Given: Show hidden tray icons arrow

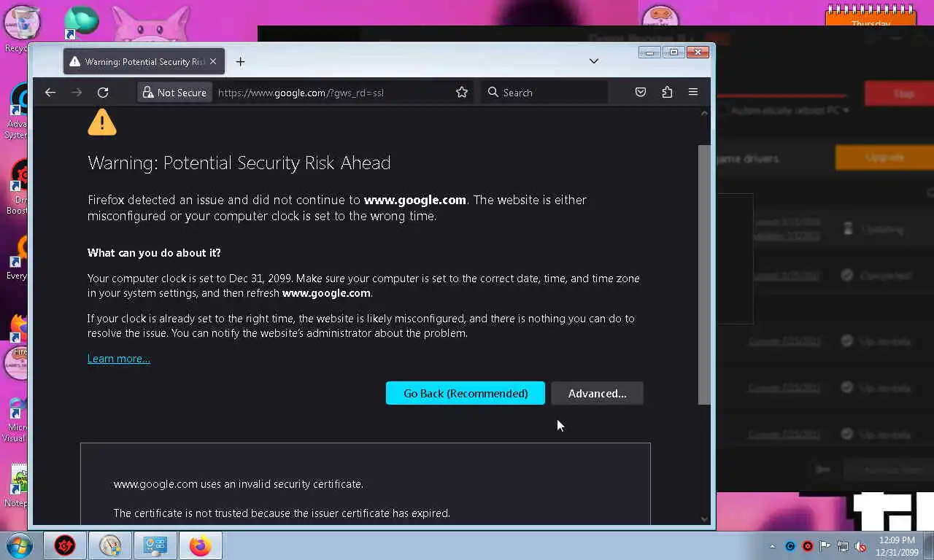Looking at the screenshot, I should (772, 546).
